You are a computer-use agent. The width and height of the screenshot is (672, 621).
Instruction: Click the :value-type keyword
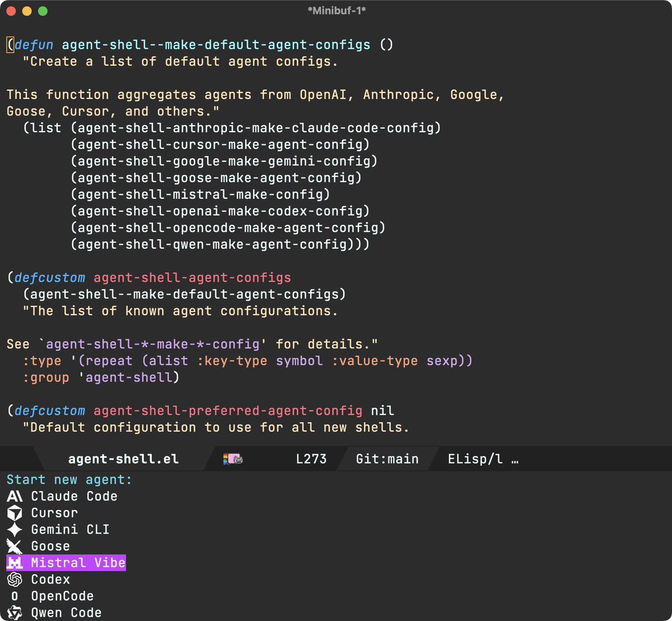pos(375,361)
